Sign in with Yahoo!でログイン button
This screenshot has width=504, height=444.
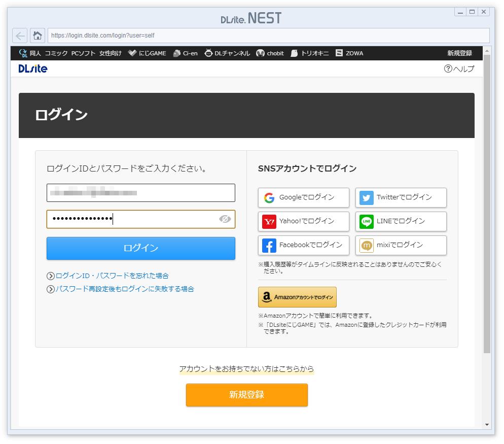(x=303, y=221)
